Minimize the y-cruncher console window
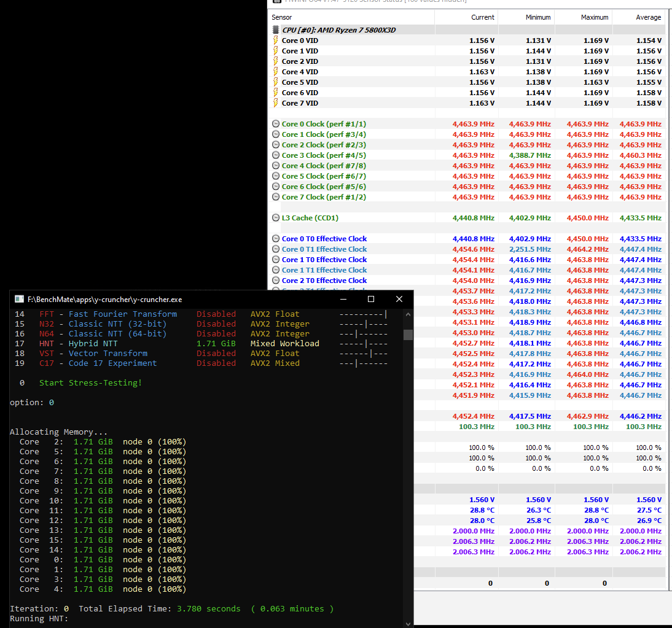Image resolution: width=672 pixels, height=628 pixels. click(343, 299)
